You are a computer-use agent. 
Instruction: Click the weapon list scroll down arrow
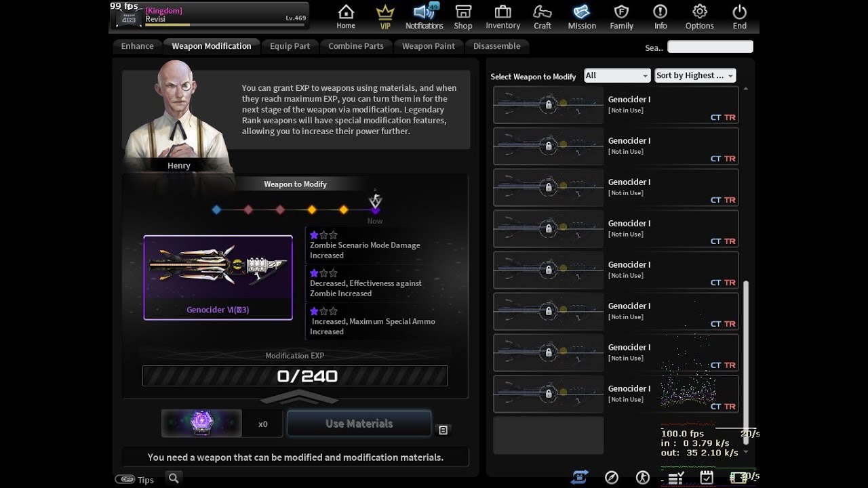[746, 451]
